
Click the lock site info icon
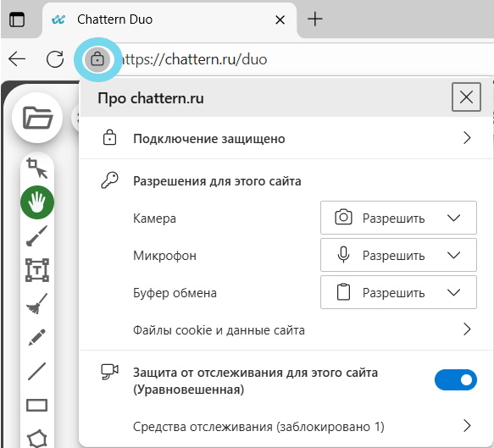[x=97, y=59]
